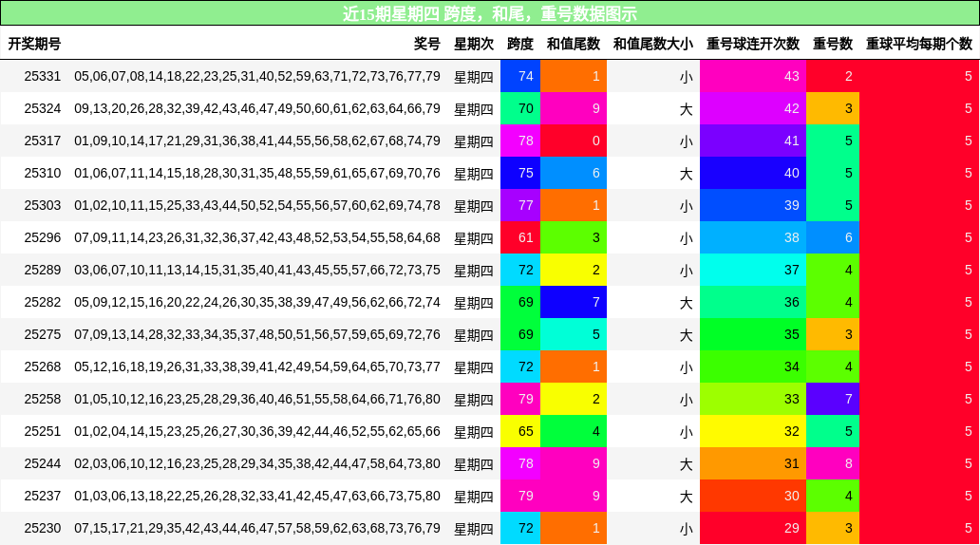
Task: Select period number 25237
Action: point(43,497)
